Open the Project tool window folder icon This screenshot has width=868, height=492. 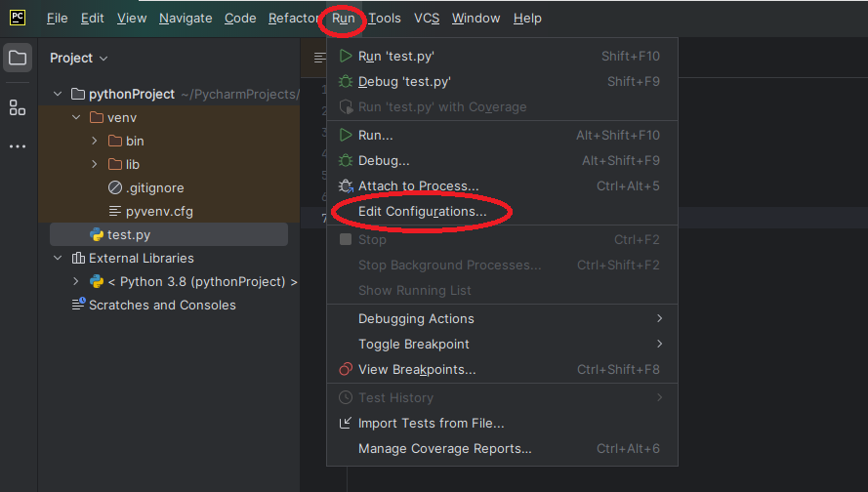[18, 58]
